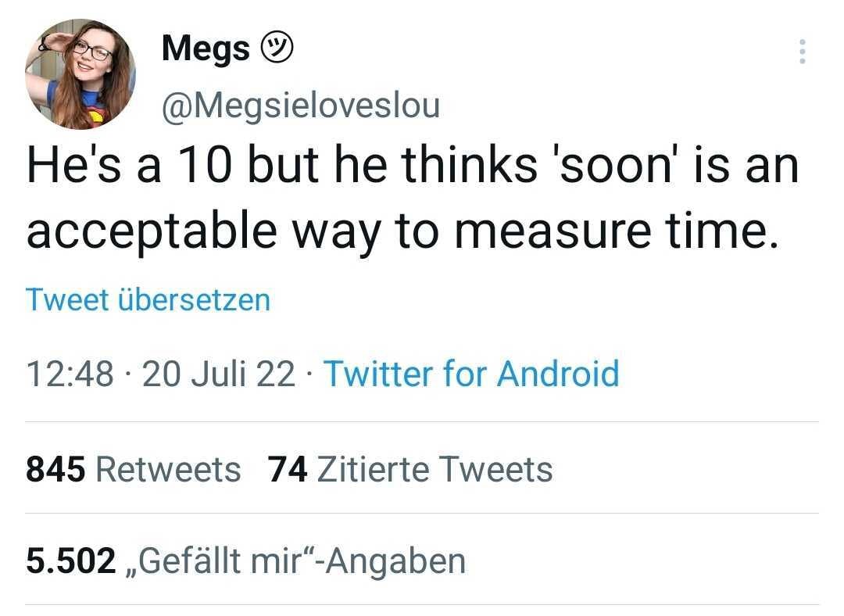This screenshot has height=616, width=844.
Task: Click the Tweet übersetzen link
Action: pos(148,300)
